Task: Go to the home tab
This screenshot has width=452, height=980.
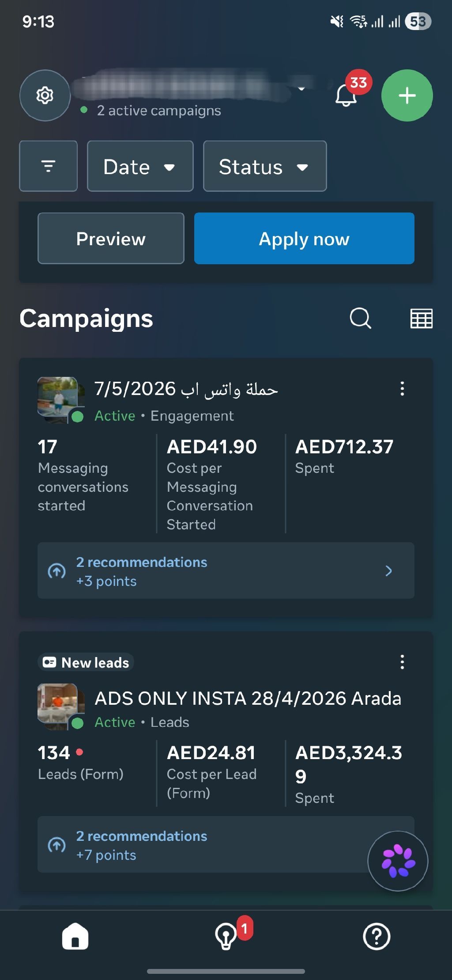Action: point(75,936)
